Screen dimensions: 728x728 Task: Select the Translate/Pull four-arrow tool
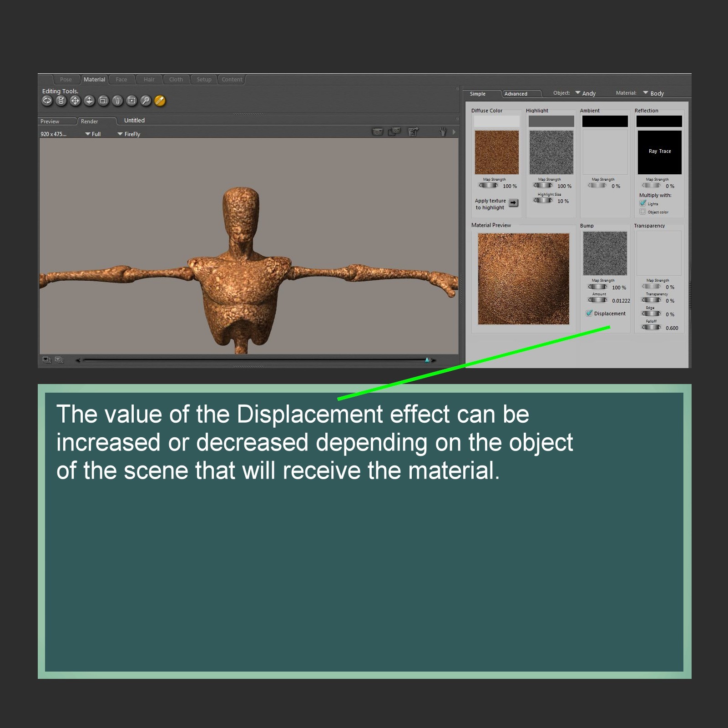click(x=75, y=101)
